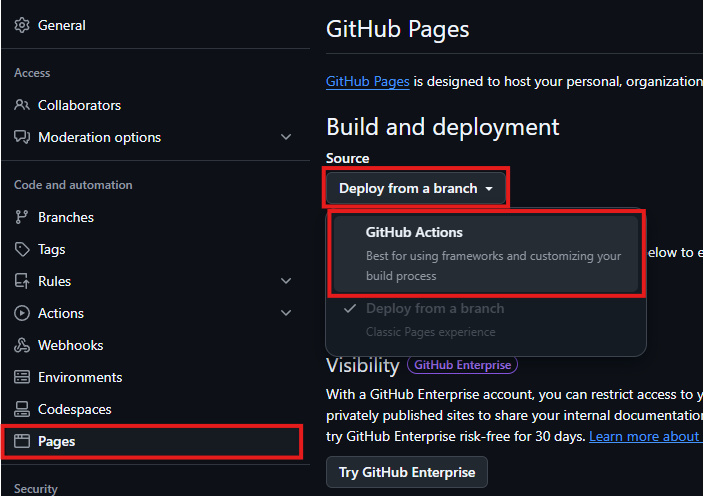The height and width of the screenshot is (496, 703).
Task: Expand the Rules section chevron
Action: click(286, 281)
